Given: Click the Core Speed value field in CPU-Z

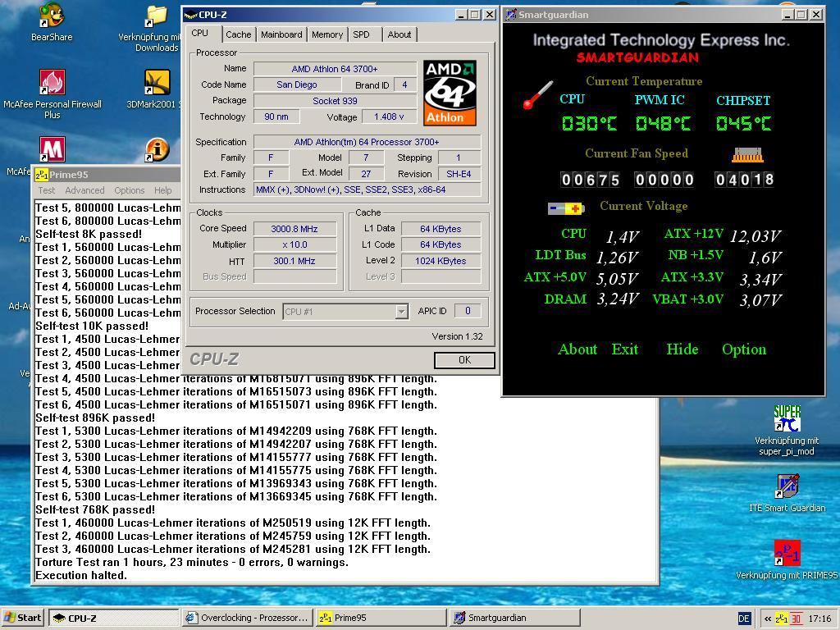Looking at the screenshot, I should tap(294, 229).
